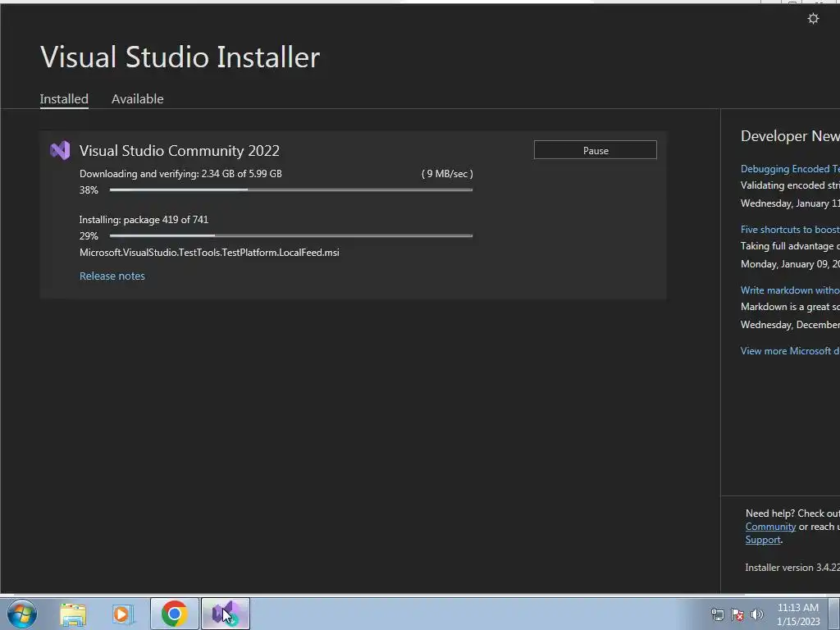Click the Monday, January 09 date text
The height and width of the screenshot is (630, 840).
(x=790, y=264)
